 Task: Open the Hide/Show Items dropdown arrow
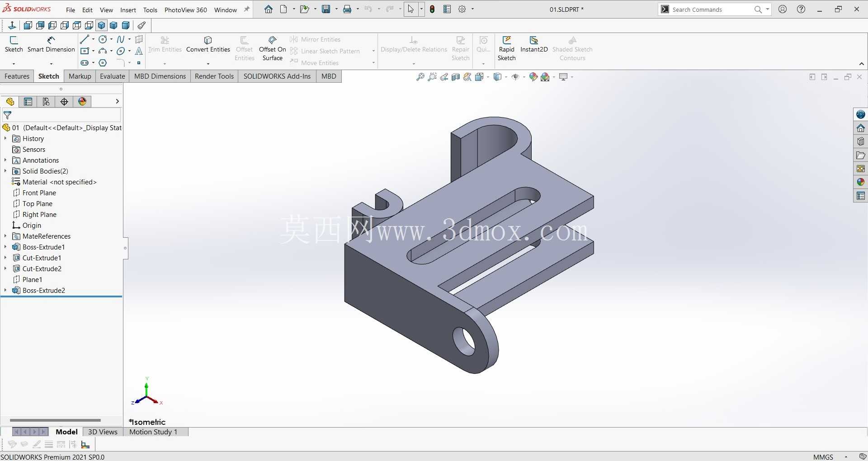524,77
